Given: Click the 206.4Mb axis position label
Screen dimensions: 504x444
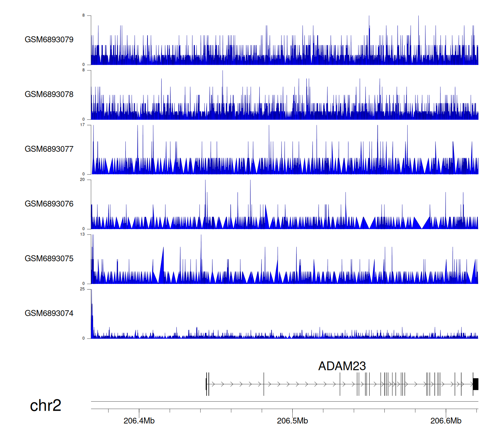Looking at the screenshot, I should (139, 421).
